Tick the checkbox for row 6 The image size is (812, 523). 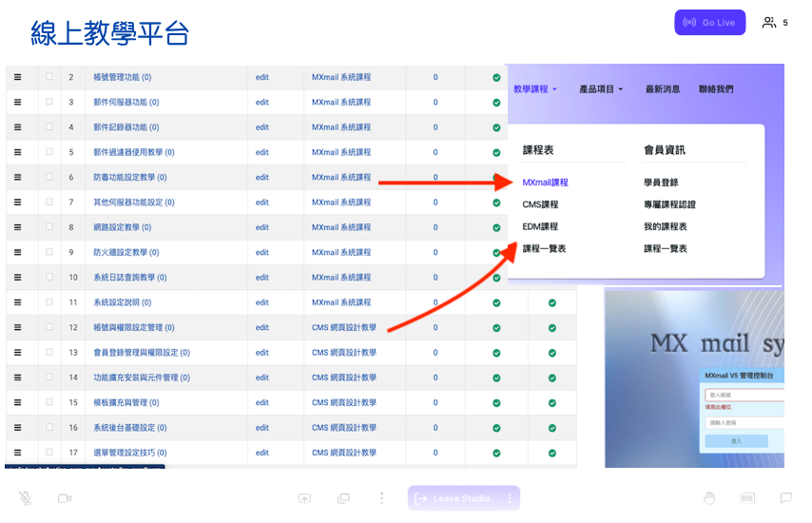(x=49, y=177)
